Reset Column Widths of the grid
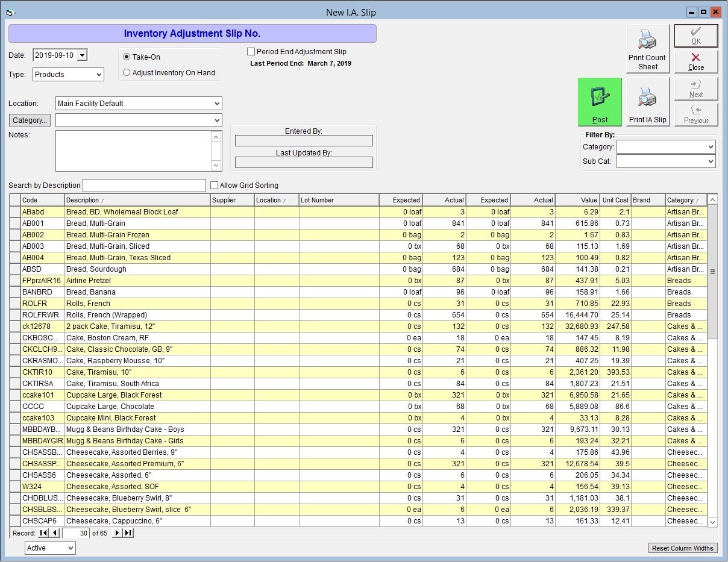This screenshot has height=562, width=728. point(683,548)
